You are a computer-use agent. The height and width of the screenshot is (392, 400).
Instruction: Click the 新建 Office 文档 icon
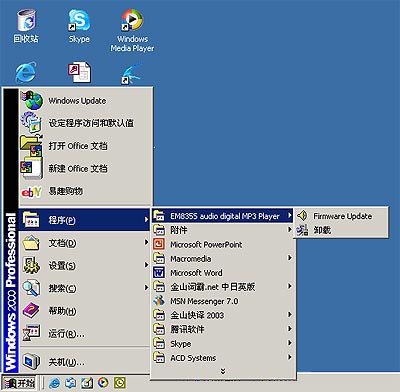click(x=31, y=168)
